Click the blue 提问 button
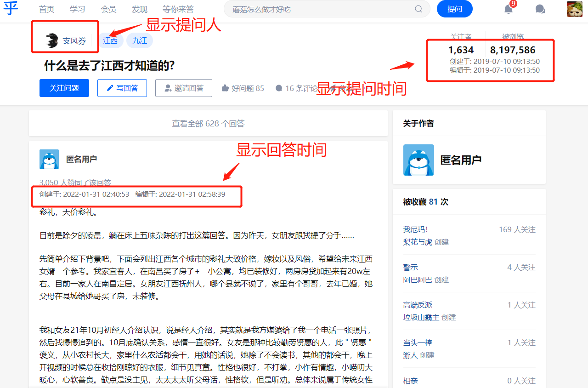Screen dimensions: 588x388 pyautogui.click(x=454, y=9)
